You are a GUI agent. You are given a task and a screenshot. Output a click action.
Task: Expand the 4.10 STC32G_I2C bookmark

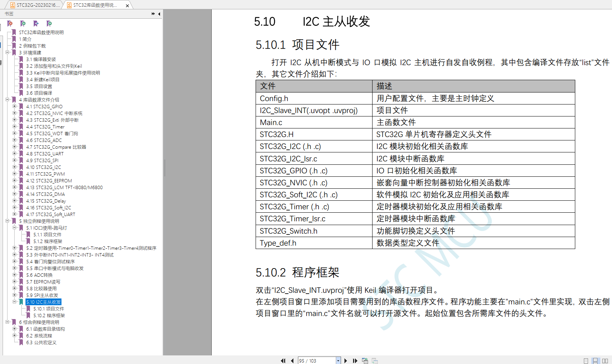tap(14, 167)
